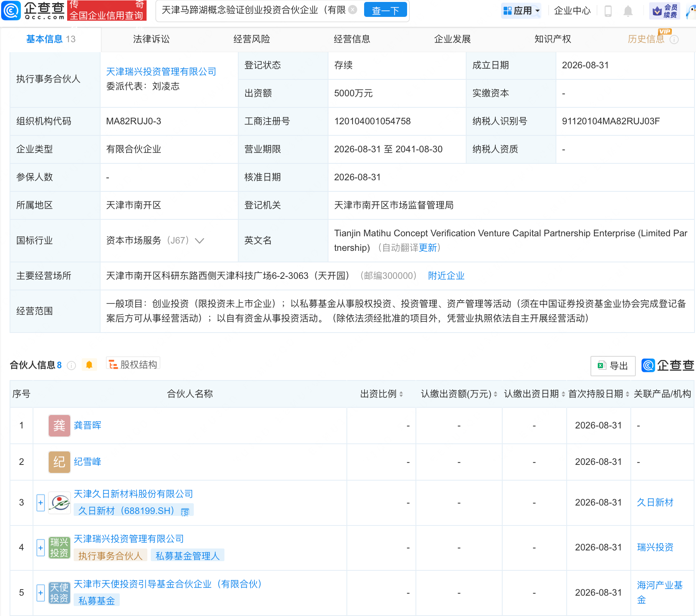Image resolution: width=696 pixels, height=616 pixels.
Task: Open 天津久日新材料股份有限公司 partner link
Action: coord(134,494)
